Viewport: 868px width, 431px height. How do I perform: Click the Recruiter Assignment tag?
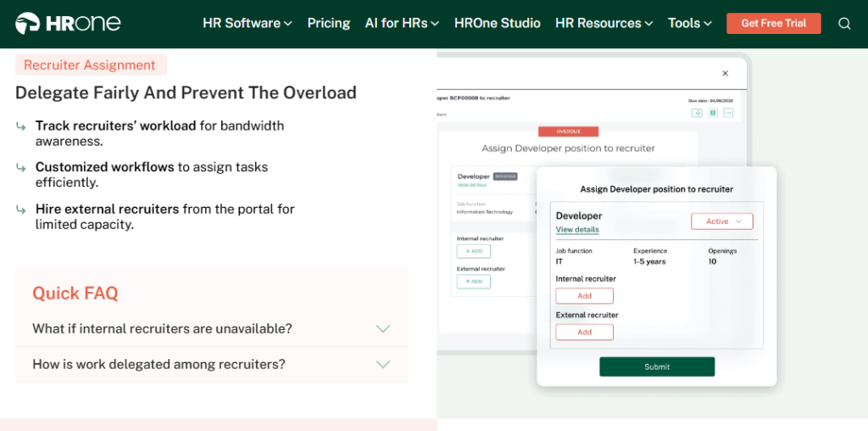pyautogui.click(x=91, y=64)
